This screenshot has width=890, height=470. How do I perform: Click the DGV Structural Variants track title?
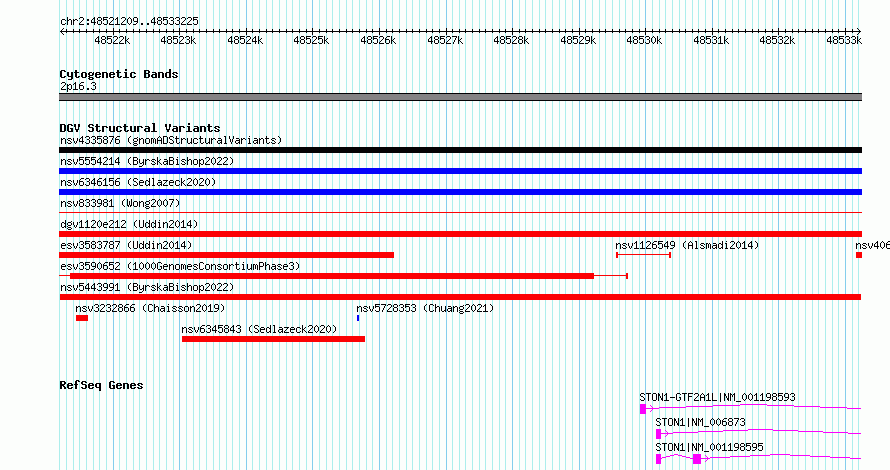pyautogui.click(x=140, y=128)
